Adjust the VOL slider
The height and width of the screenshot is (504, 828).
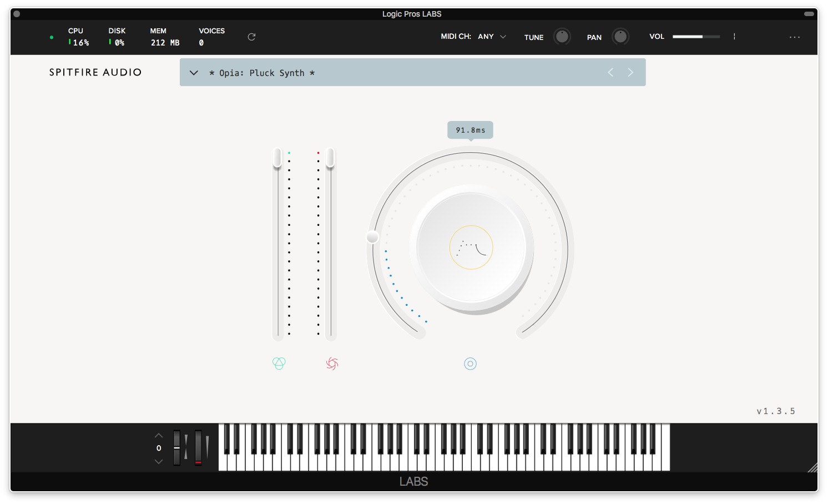click(696, 36)
